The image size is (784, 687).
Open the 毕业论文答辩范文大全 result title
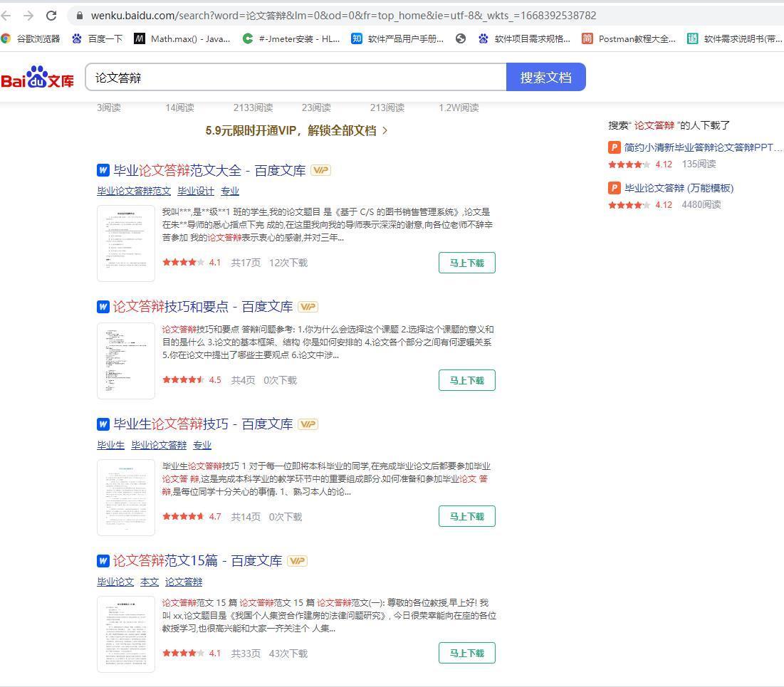click(209, 170)
